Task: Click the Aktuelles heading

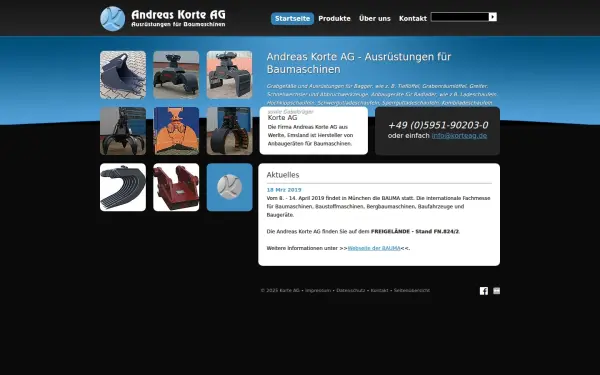Action: tap(283, 175)
